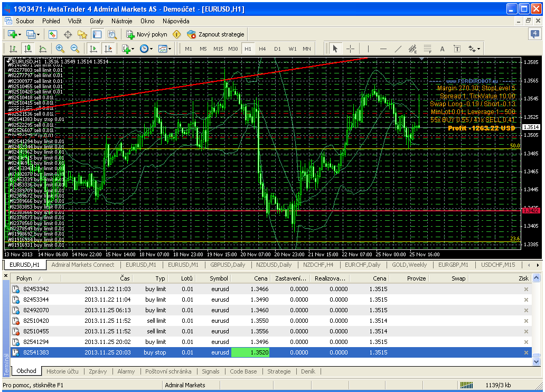Select the horizontal line drawing tool
Viewport: 545px width, 392px height.
pos(383,49)
